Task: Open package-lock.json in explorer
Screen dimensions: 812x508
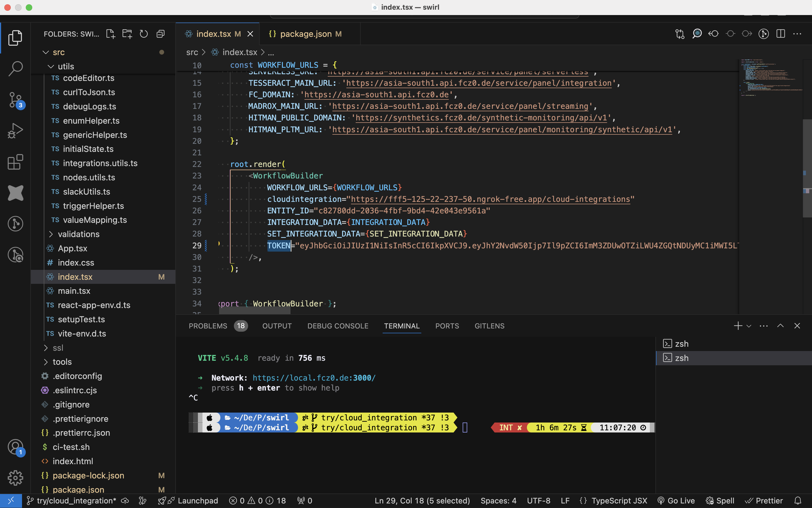Action: [103, 475]
